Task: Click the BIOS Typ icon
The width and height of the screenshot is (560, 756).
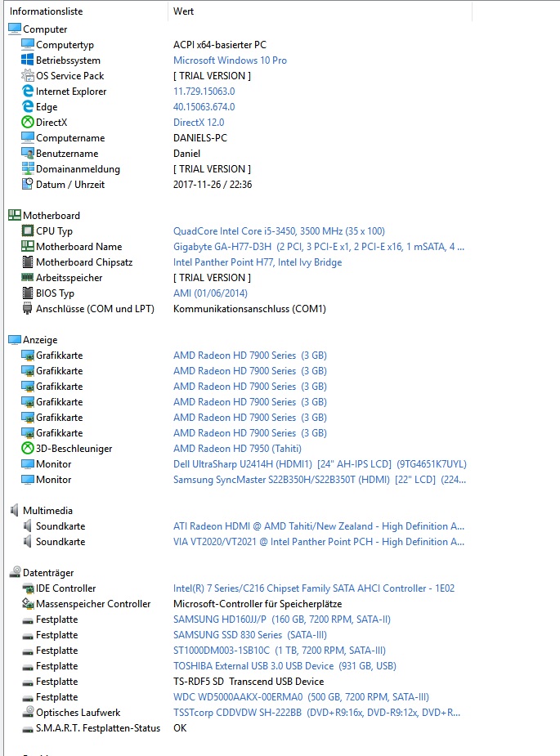Action: tap(28, 293)
